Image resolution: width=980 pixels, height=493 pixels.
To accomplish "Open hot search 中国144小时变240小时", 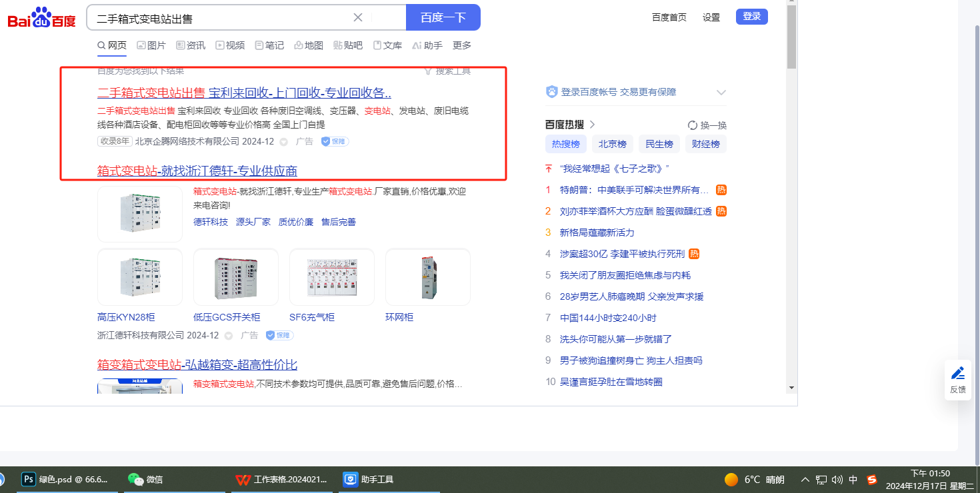I will click(x=608, y=318).
